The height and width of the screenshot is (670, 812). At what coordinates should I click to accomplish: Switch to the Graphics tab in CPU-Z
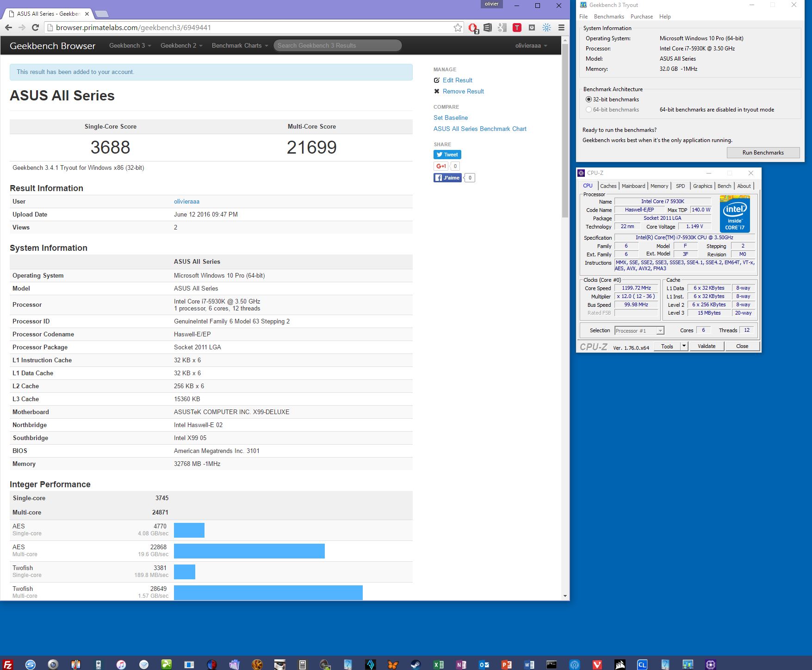click(702, 186)
